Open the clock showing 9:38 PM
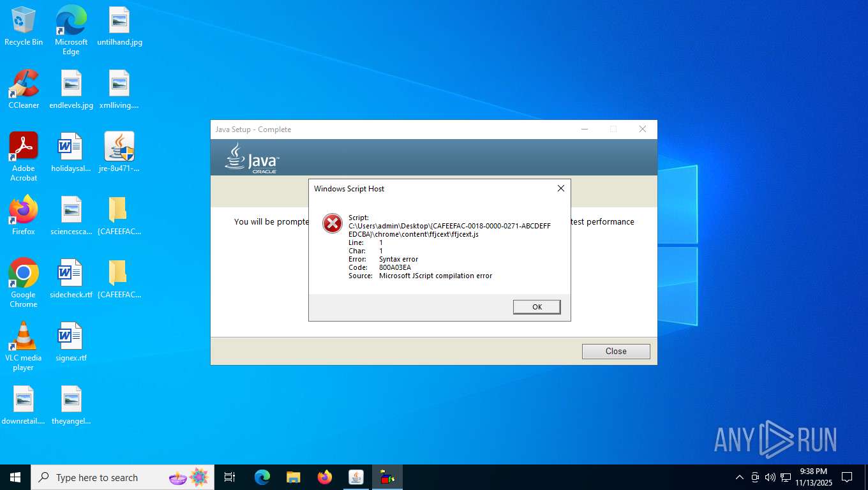The width and height of the screenshot is (868, 490). click(814, 477)
